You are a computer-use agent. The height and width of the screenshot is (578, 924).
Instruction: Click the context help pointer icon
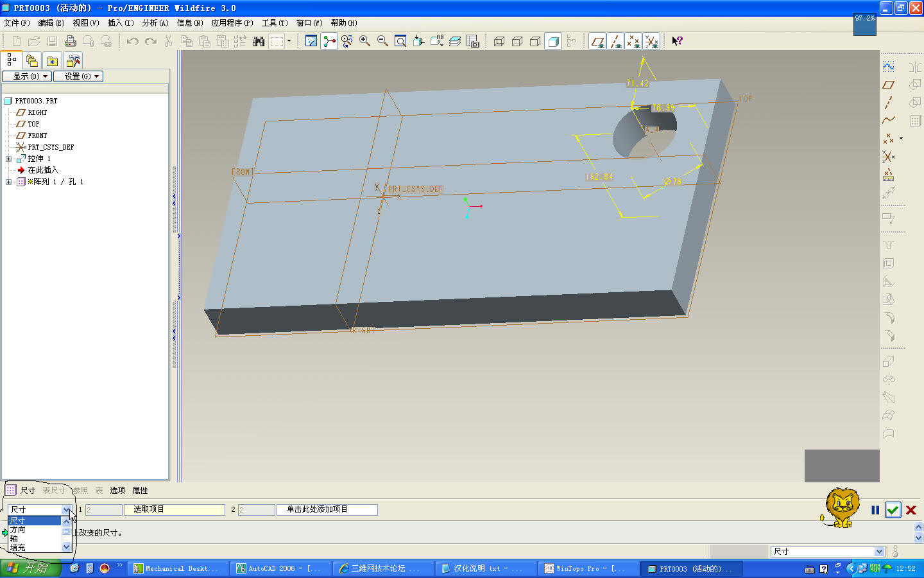click(x=677, y=41)
